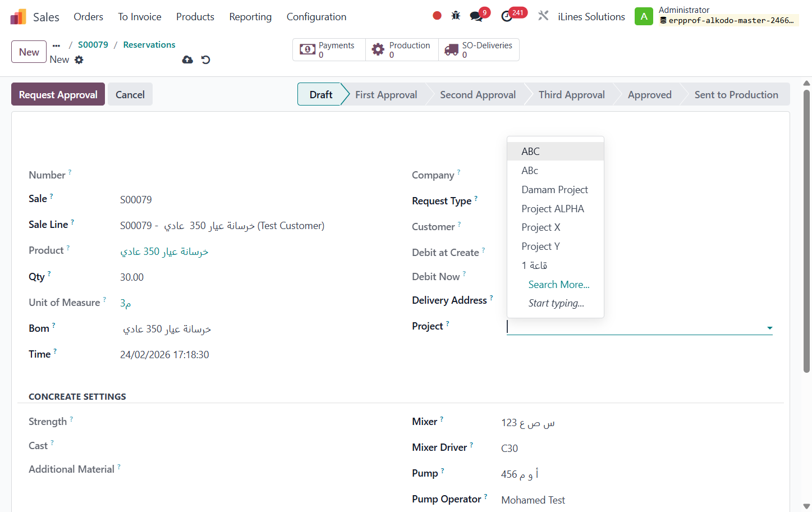Open the Configuration menu
Viewport: 812px width, 512px height.
tap(316, 17)
